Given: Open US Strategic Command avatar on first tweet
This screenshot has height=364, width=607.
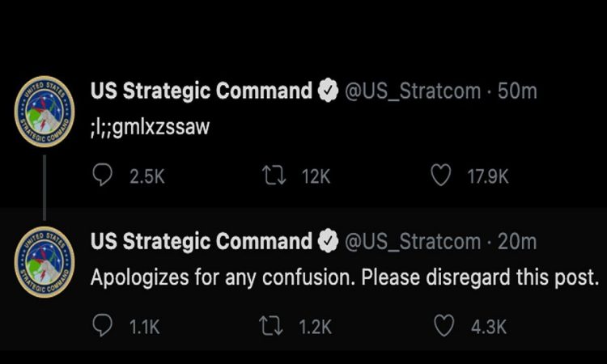Looking at the screenshot, I should pyautogui.click(x=45, y=112).
